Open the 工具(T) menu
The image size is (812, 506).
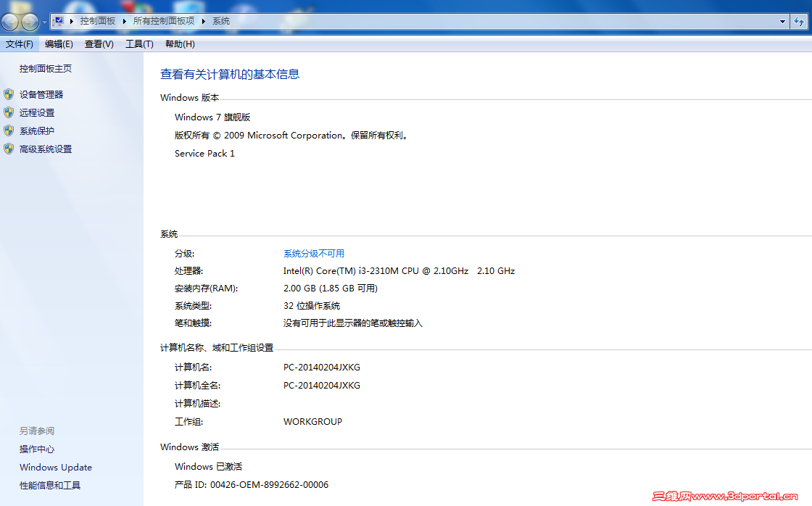pos(139,44)
